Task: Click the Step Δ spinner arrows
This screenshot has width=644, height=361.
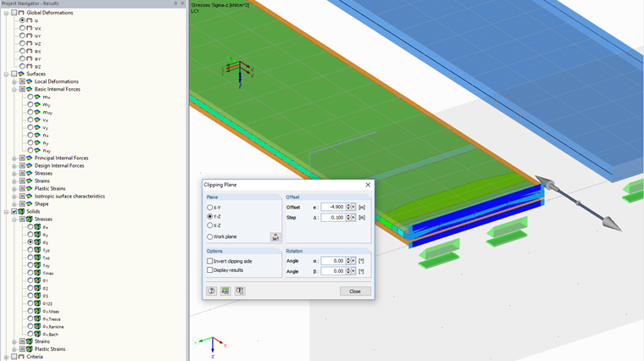Action: point(348,217)
